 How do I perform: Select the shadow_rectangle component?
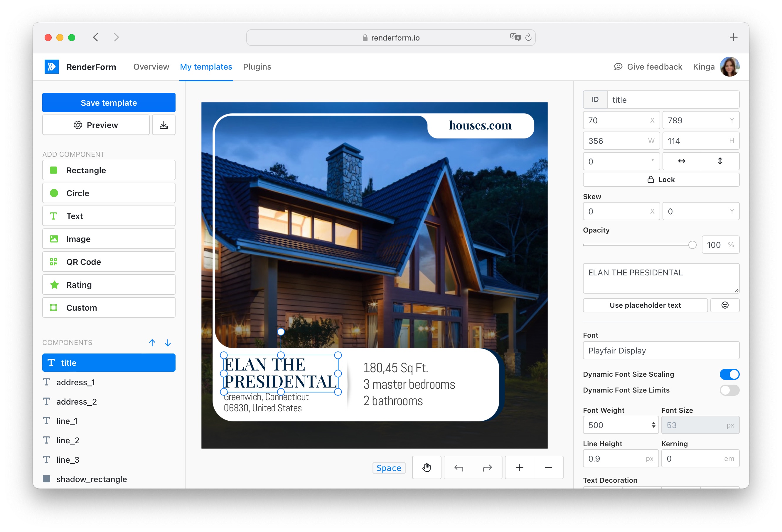pos(109,479)
